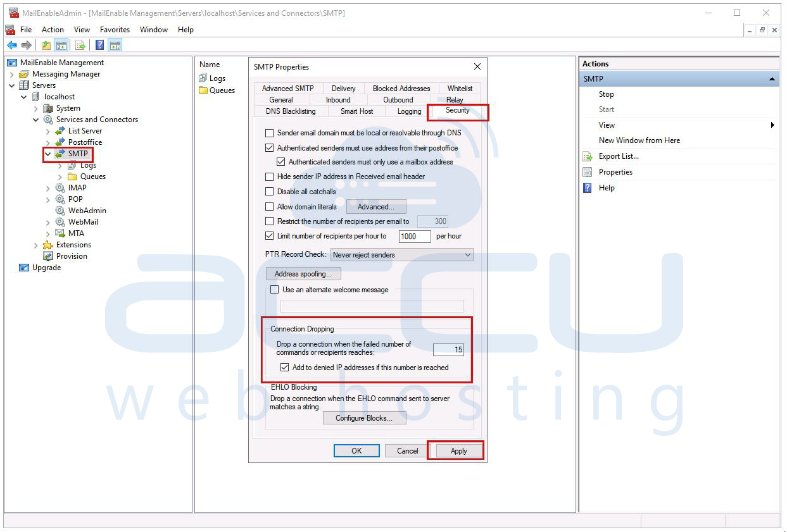Click the MailEnable Management root icon
Image resolution: width=787 pixels, height=532 pixels.
12,63
